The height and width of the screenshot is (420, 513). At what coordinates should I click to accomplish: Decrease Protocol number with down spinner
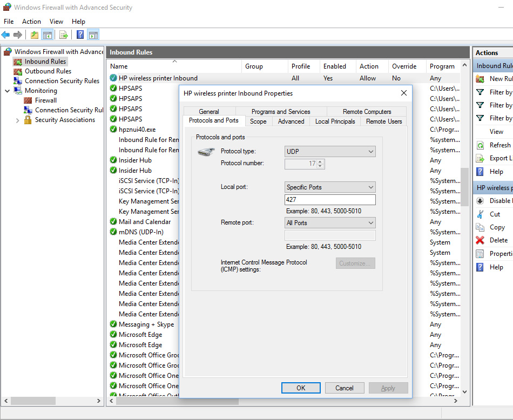321,166
